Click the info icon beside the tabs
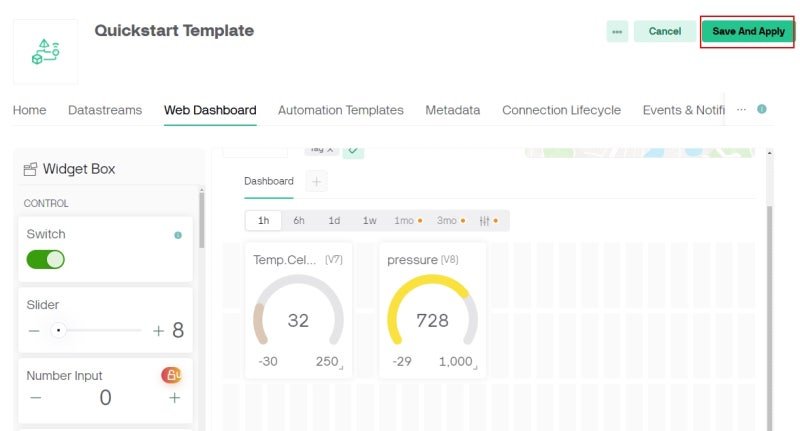 click(762, 109)
